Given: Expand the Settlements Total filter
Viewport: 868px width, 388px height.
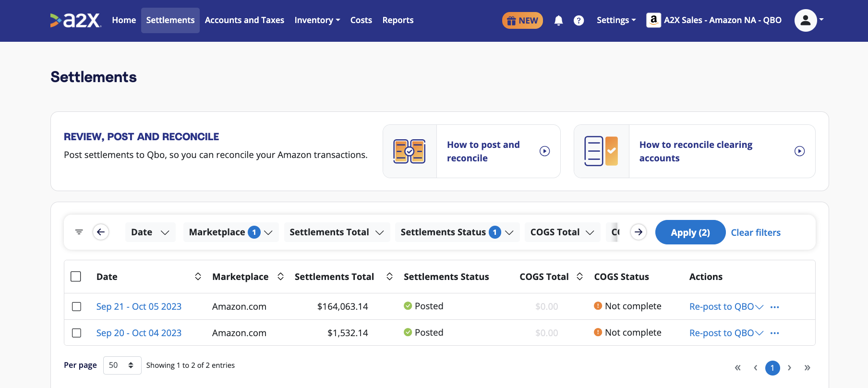Looking at the screenshot, I should coord(337,232).
